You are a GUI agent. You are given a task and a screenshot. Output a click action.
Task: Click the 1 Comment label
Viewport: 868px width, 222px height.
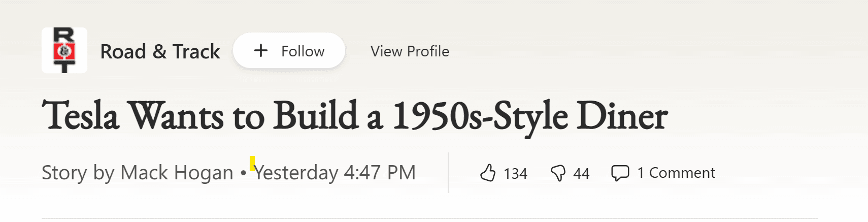(x=676, y=173)
